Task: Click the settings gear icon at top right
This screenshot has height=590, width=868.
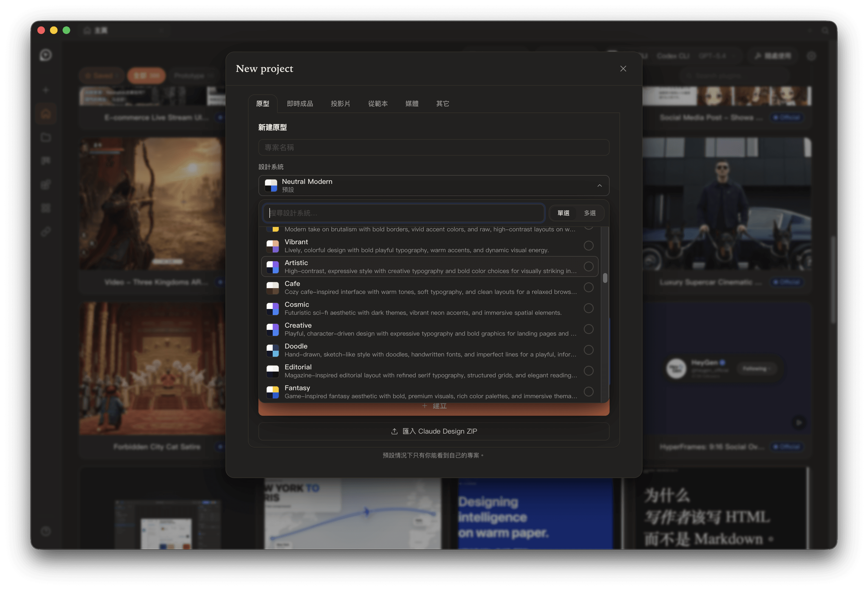Action: 811,56
